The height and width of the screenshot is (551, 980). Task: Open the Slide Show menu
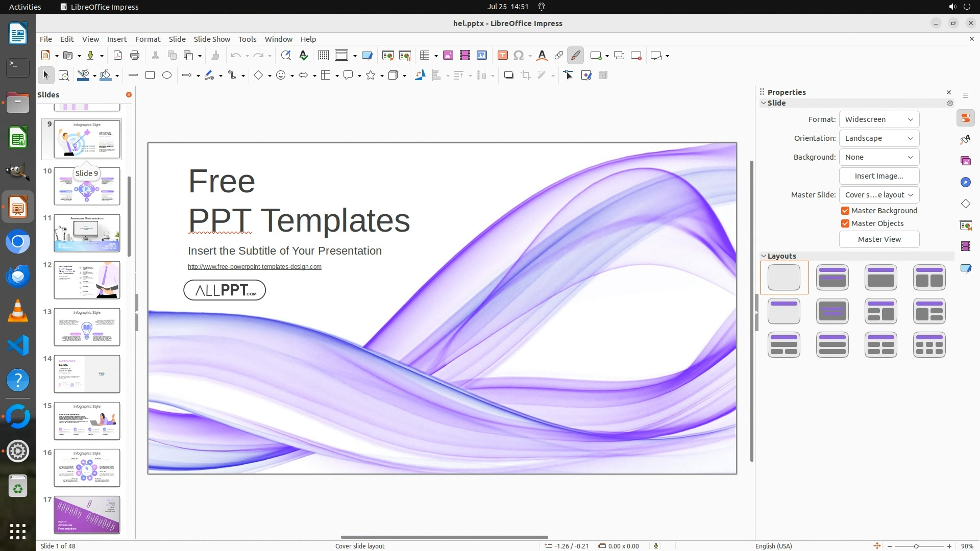tap(212, 39)
